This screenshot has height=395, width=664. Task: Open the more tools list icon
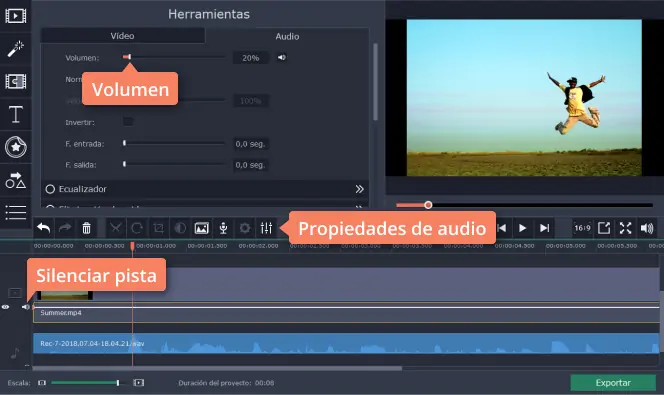click(16, 212)
